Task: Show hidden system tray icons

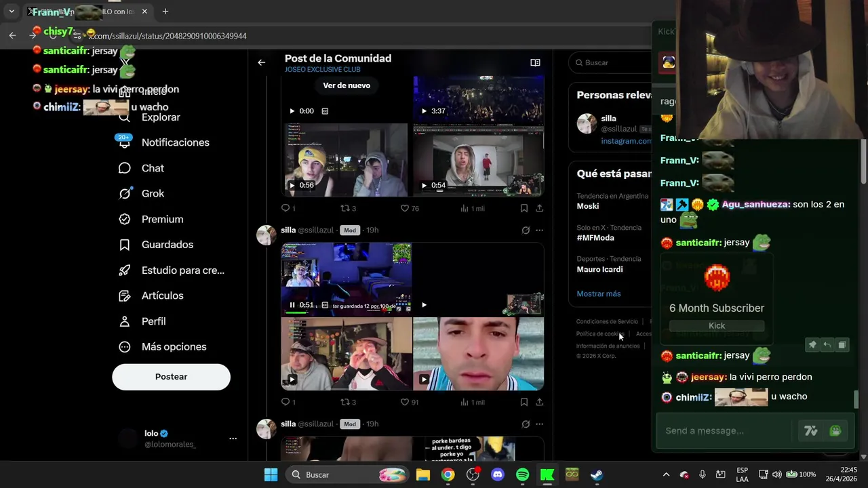Action: point(666,474)
